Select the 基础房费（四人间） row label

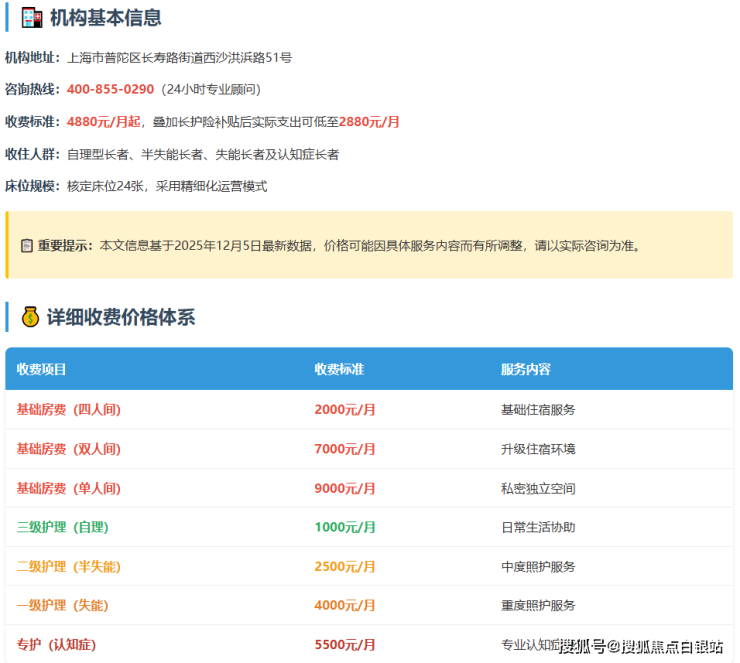tap(68, 410)
